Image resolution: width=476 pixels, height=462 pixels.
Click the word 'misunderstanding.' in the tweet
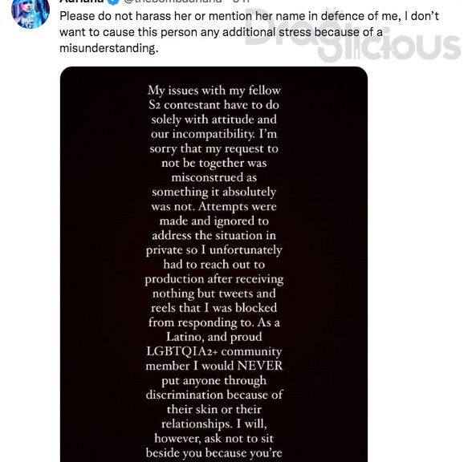pyautogui.click(x=109, y=49)
